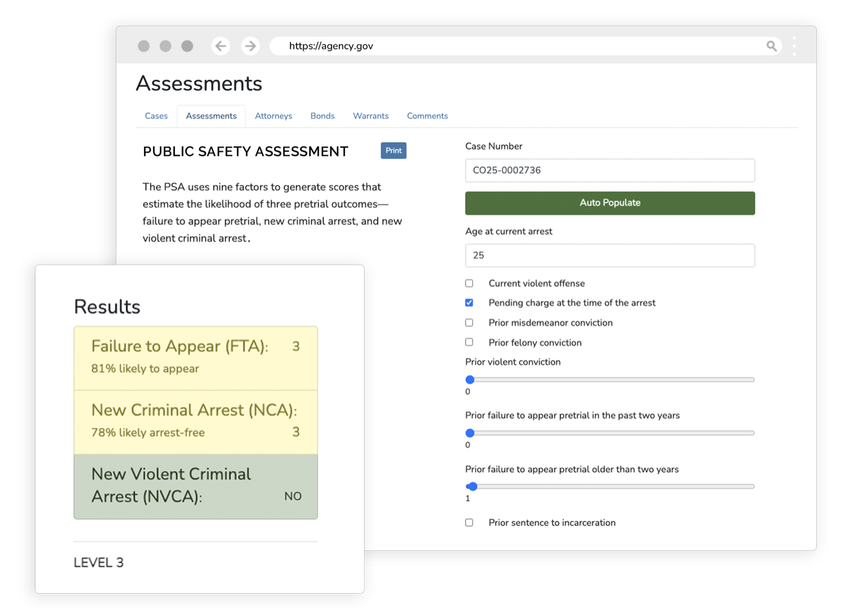Go to the Warrants tab

tap(371, 116)
